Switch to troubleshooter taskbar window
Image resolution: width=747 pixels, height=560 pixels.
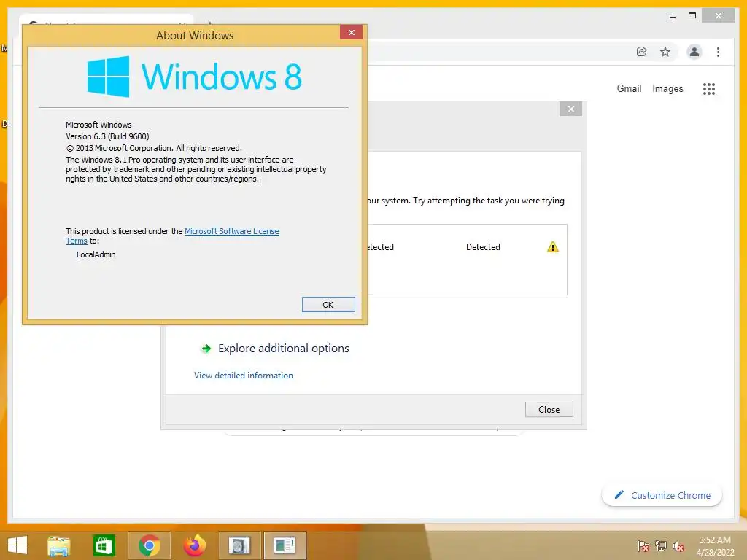pos(239,545)
